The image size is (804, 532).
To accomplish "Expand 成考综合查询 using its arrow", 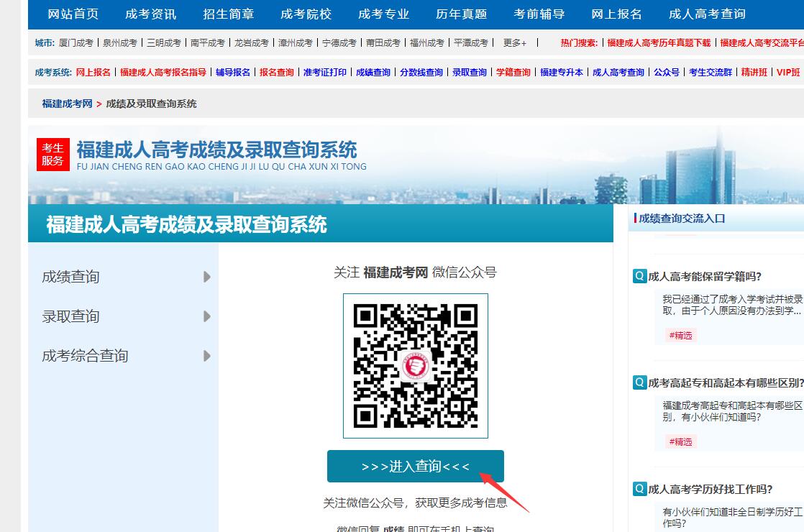I will click(207, 356).
